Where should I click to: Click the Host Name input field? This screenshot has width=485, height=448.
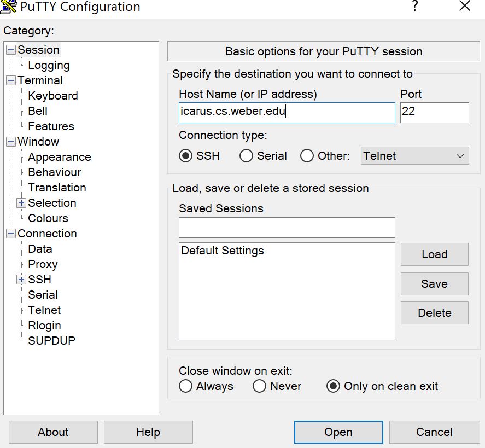287,113
